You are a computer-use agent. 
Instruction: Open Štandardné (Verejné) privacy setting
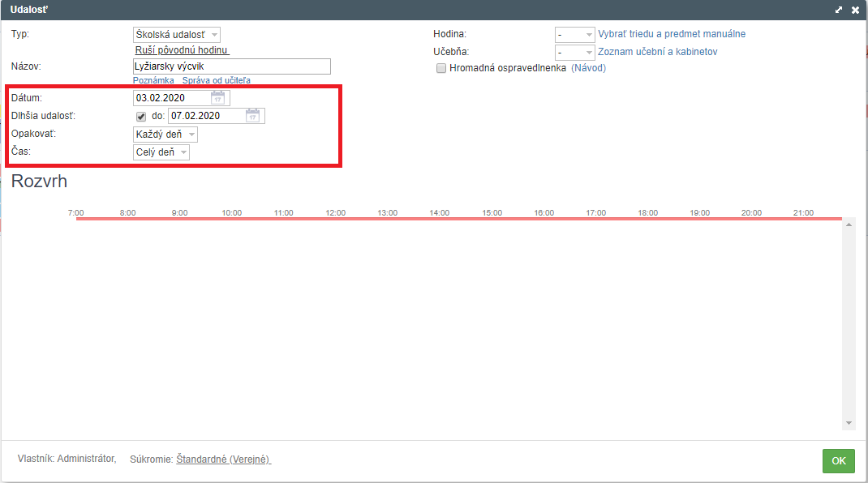(223, 459)
